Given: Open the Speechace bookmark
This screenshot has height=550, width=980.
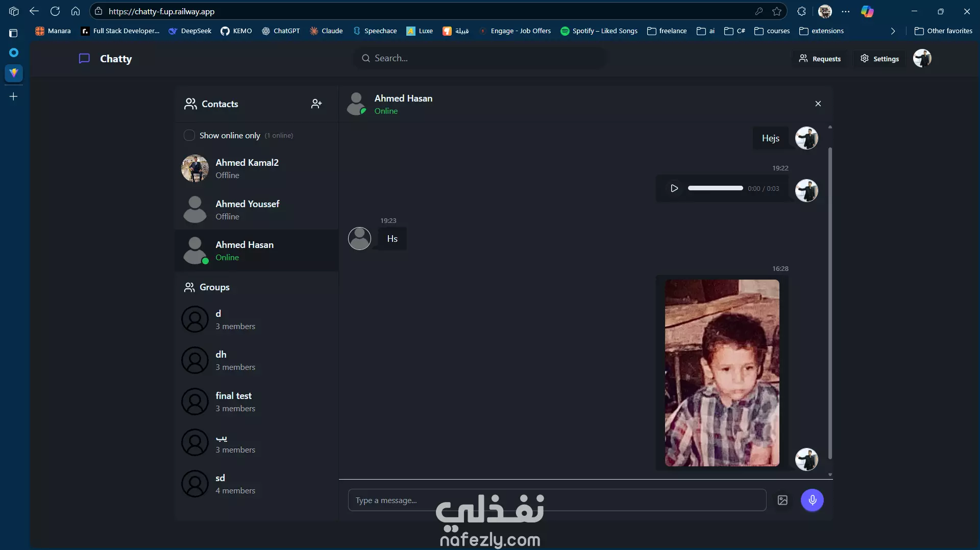Looking at the screenshot, I should [375, 31].
